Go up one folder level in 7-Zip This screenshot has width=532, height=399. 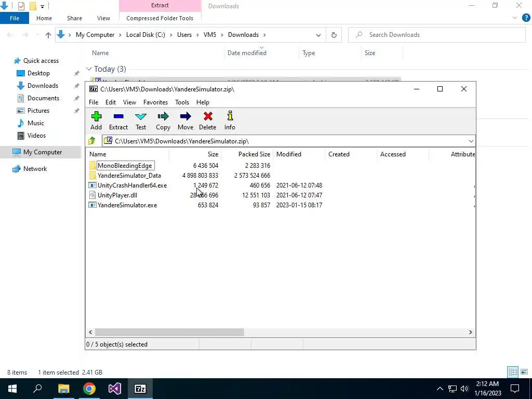[92, 141]
